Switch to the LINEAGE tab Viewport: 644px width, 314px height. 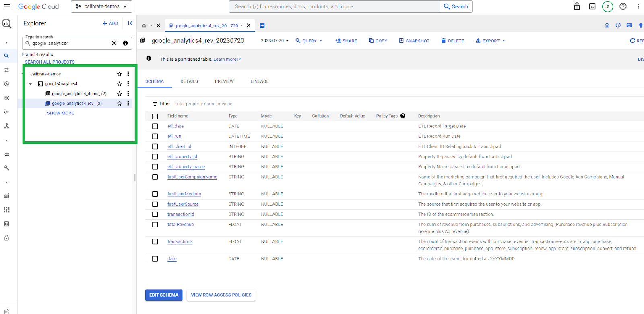[x=260, y=81]
